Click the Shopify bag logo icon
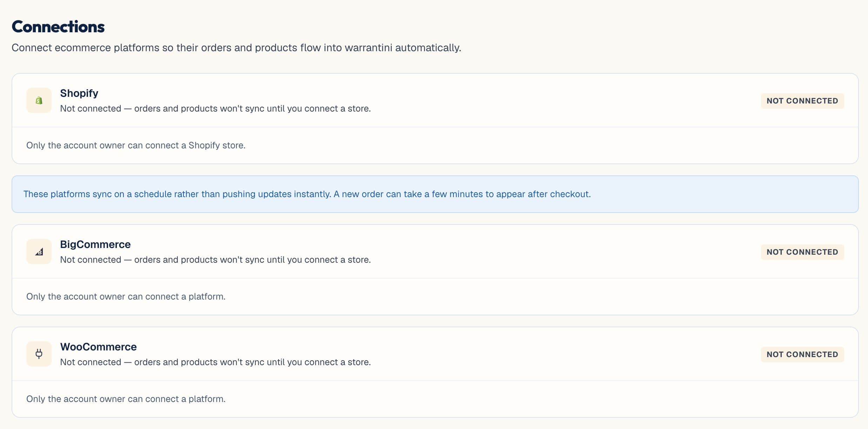 click(39, 100)
